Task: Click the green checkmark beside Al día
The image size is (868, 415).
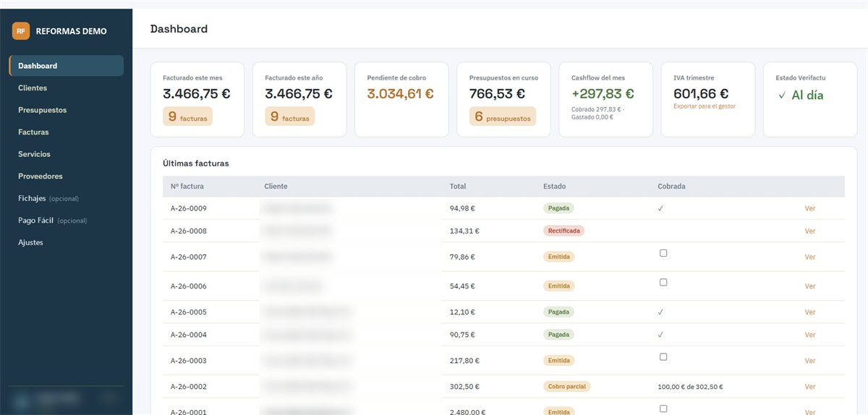Action: 782,95
